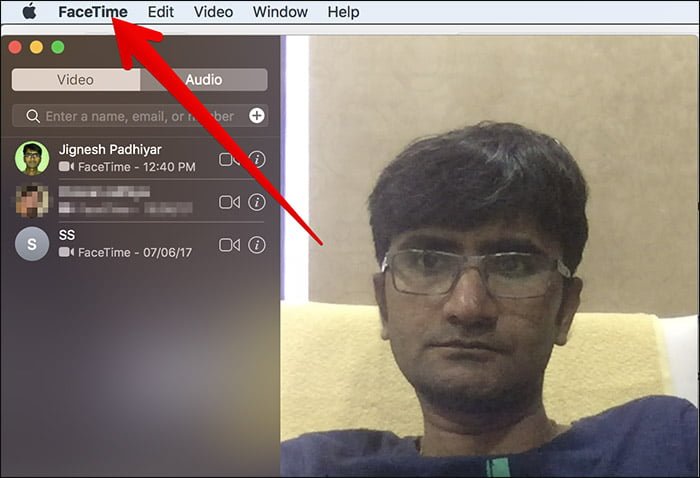Viewport: 700px width, 478px height.
Task: Open the Help menu
Action: tap(343, 12)
